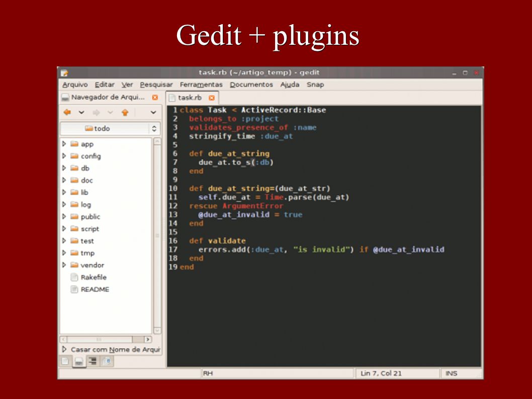Image resolution: width=532 pixels, height=399 pixels.
Task: Select the config folder icon
Action: pos(74,156)
